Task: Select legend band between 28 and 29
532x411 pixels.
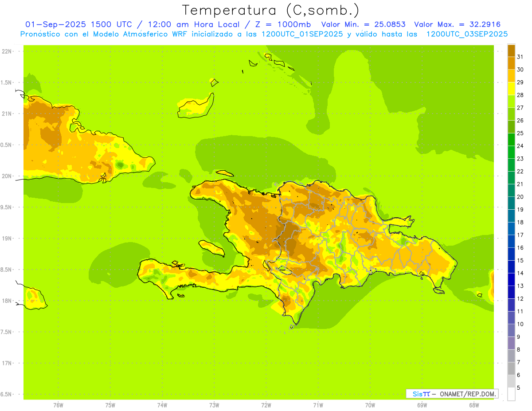Action: click(511, 89)
